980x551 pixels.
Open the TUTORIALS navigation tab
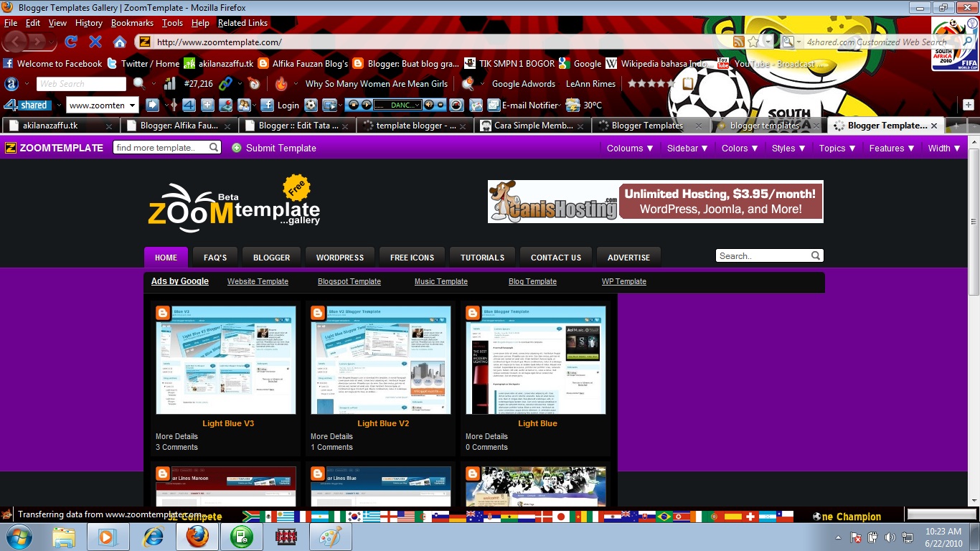click(x=482, y=258)
